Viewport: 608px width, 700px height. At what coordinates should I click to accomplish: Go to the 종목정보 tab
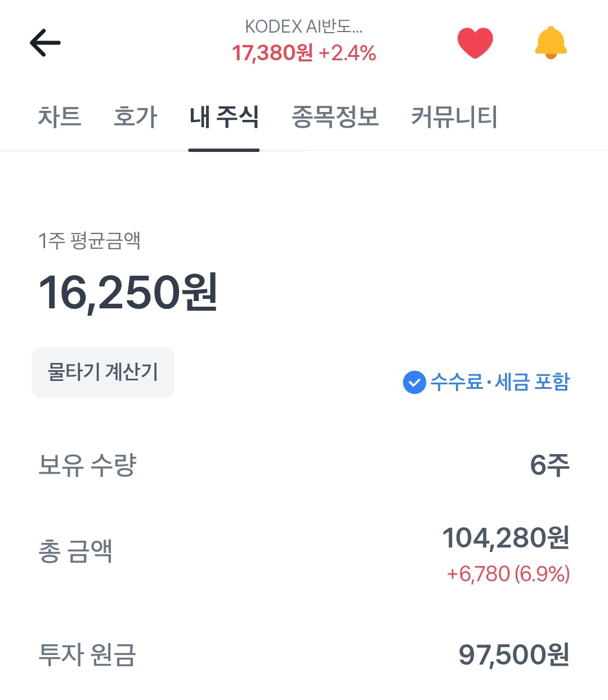tap(335, 117)
